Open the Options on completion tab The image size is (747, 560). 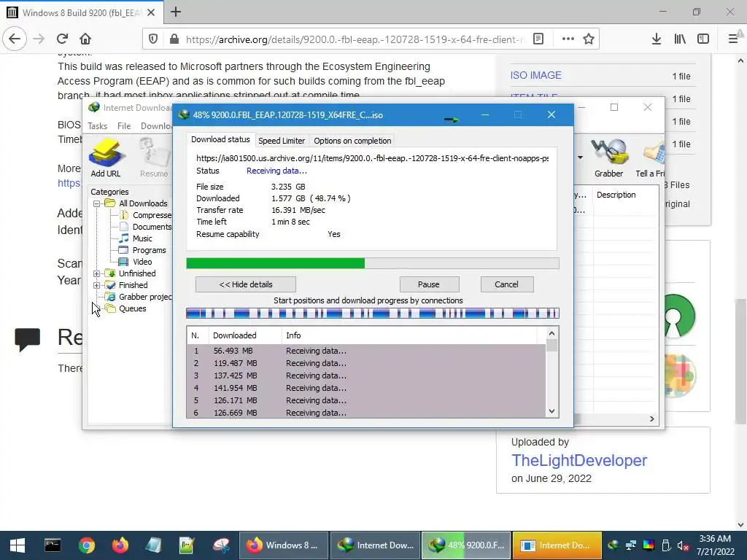[352, 141]
